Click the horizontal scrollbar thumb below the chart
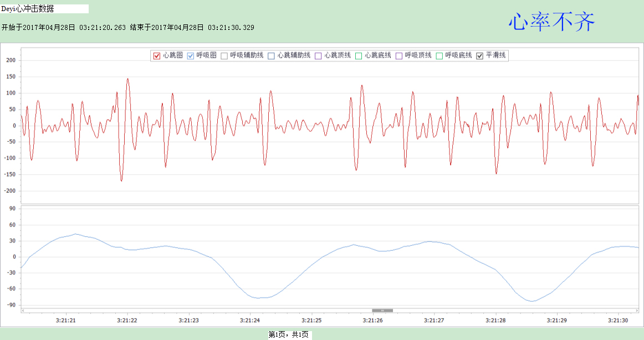Image resolution: width=644 pixels, height=340 pixels. 382,310
